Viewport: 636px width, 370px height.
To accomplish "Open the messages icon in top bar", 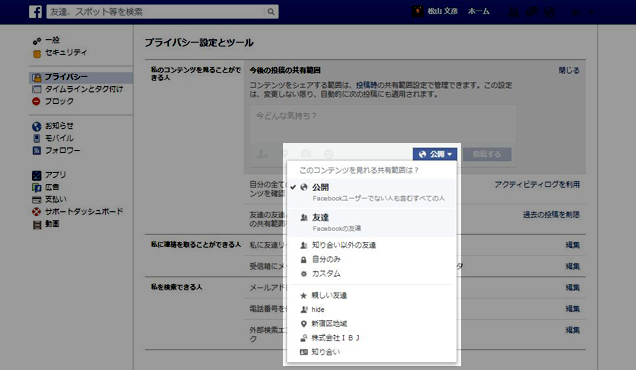I will (532, 12).
